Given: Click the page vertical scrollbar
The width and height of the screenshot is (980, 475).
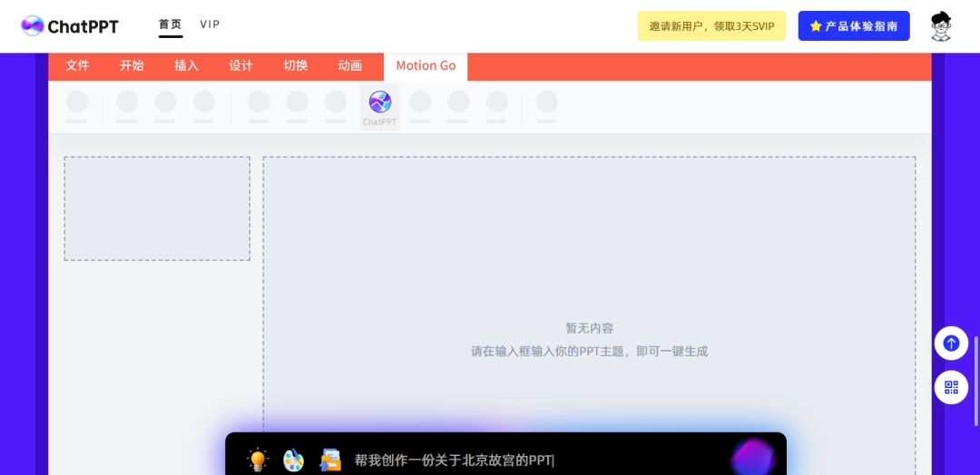Looking at the screenshot, I should tap(976, 381).
